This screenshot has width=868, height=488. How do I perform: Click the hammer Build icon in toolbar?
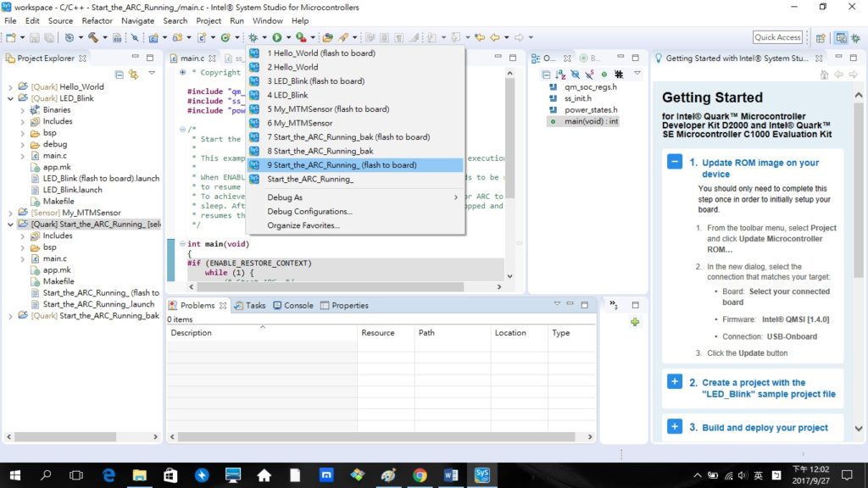click(93, 37)
